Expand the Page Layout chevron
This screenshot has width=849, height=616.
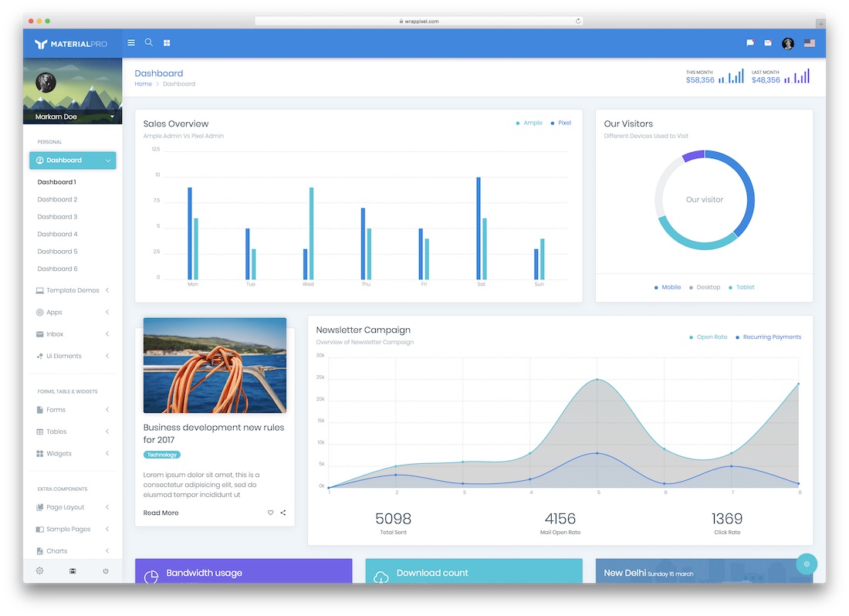[x=107, y=507]
